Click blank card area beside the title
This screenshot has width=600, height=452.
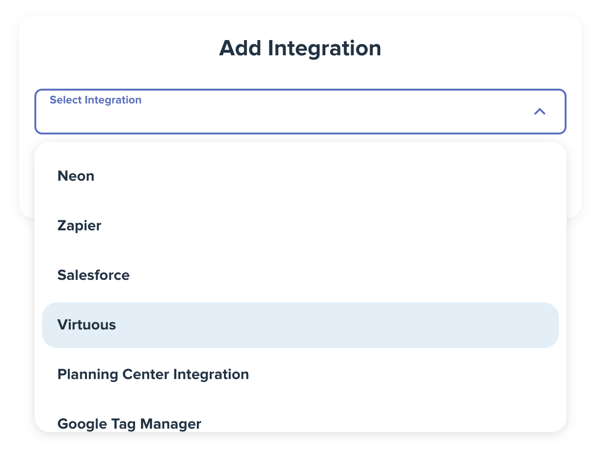[x=478, y=48]
